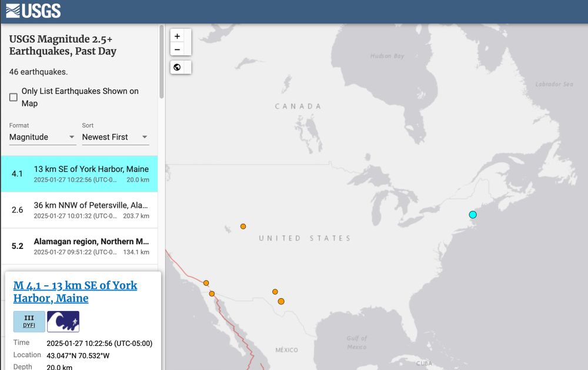This screenshot has width=588, height=370.
Task: Click the 2.6 magnitude value
Action: coord(17,210)
